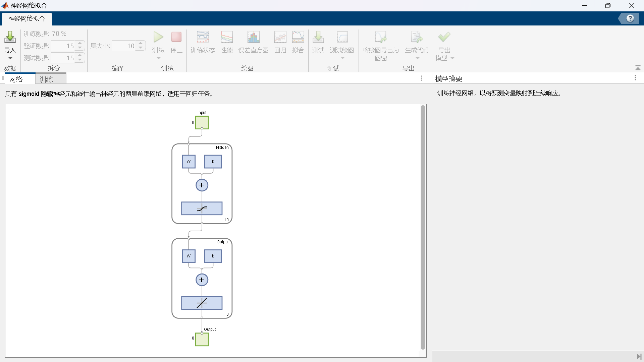This screenshot has height=362, width=644.
Task: Open the Regression plot icon
Action: coord(280,37)
